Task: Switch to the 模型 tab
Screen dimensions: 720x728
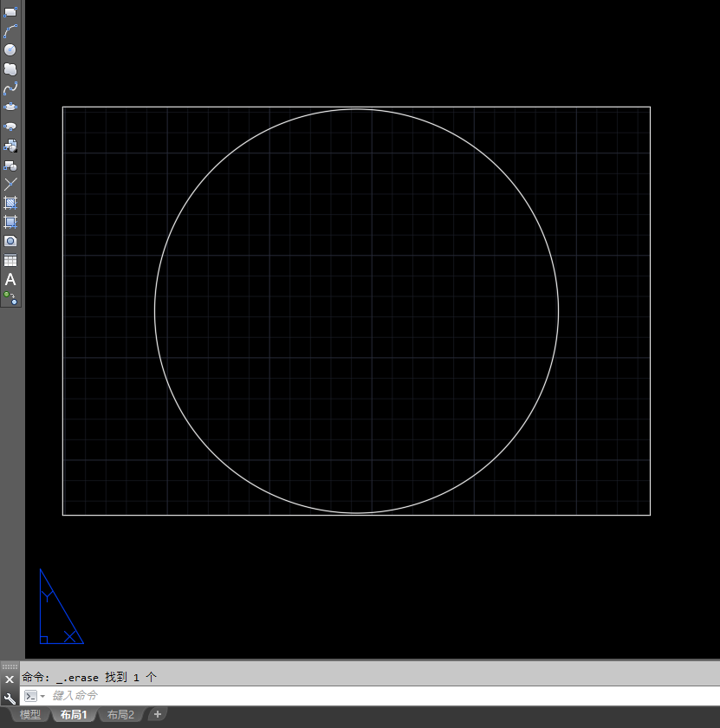Action: point(29,714)
